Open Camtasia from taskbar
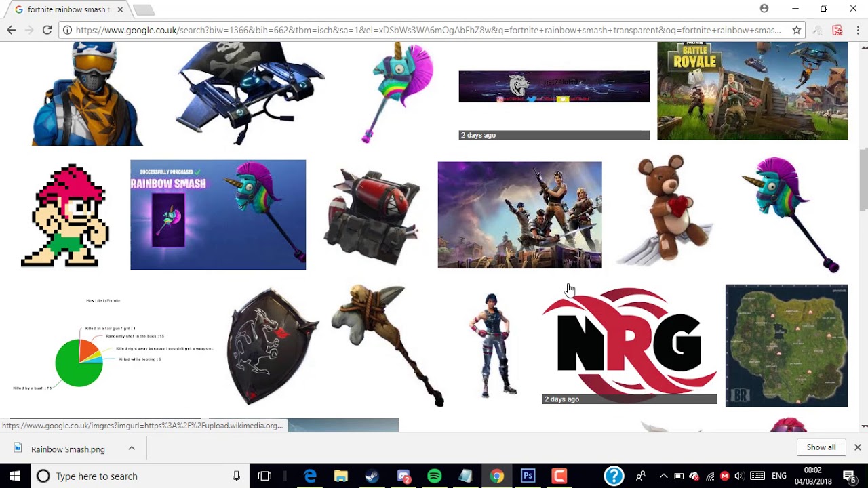Viewport: 868px width, 488px height. click(559, 476)
